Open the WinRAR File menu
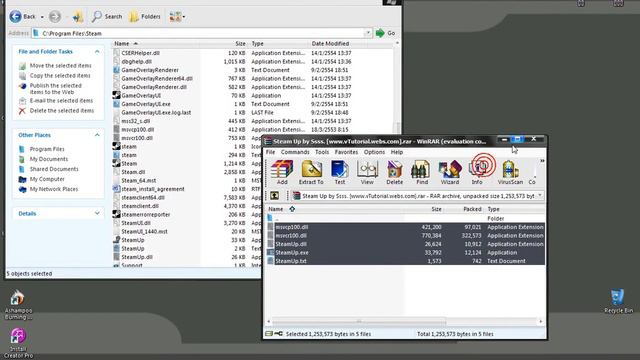 [270, 152]
